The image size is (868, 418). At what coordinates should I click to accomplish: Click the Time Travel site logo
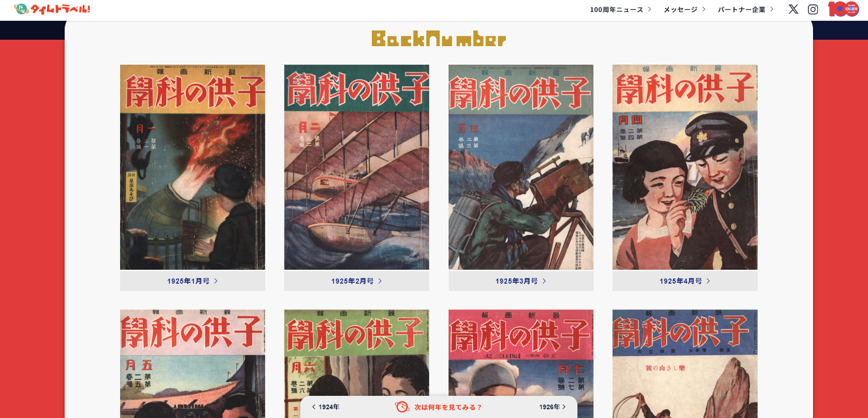click(52, 9)
